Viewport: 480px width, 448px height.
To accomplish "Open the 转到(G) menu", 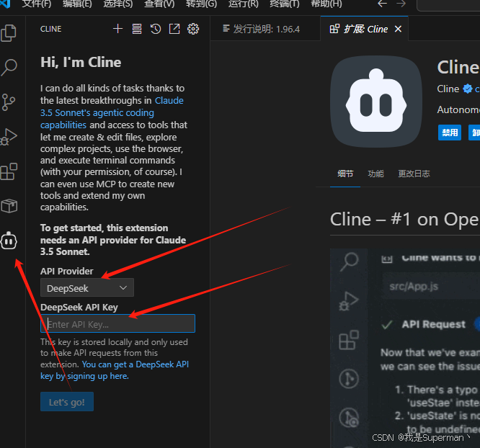I will pyautogui.click(x=201, y=4).
